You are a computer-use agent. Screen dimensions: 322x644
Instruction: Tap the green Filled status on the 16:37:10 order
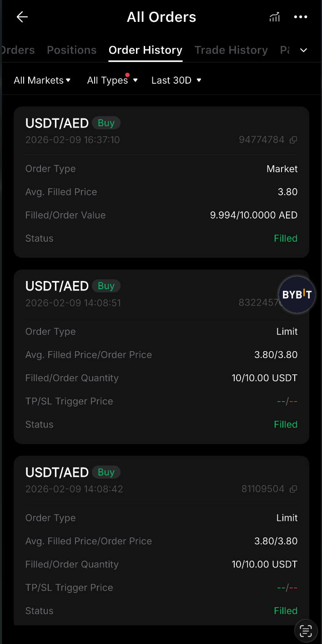point(286,238)
